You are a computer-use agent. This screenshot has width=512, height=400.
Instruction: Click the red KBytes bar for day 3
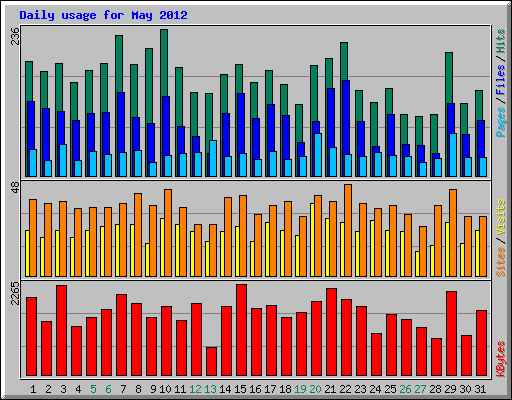tap(62, 331)
